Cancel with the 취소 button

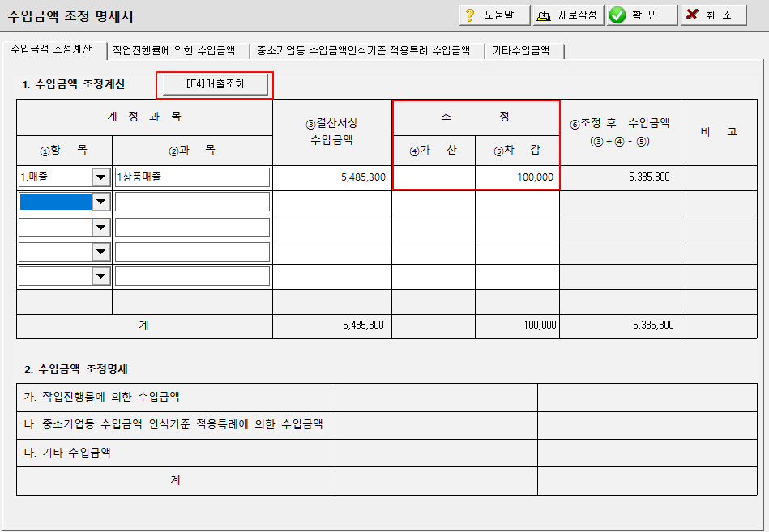tap(714, 15)
